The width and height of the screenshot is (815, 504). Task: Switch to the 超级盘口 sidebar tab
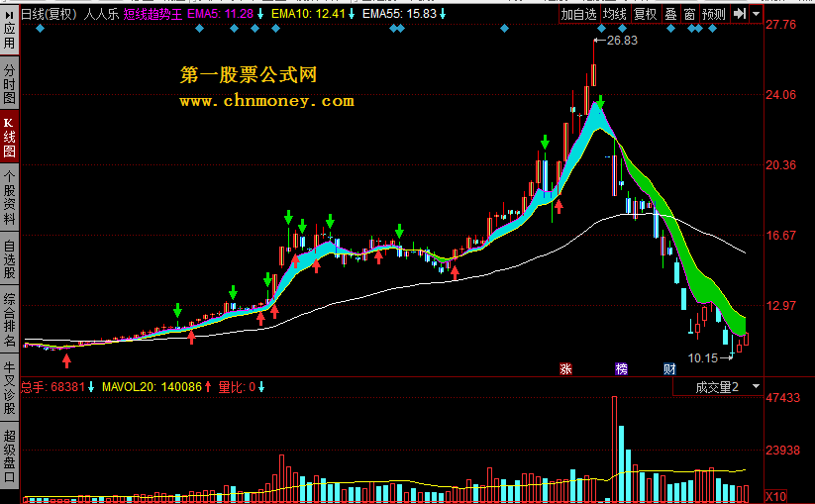(x=9, y=455)
